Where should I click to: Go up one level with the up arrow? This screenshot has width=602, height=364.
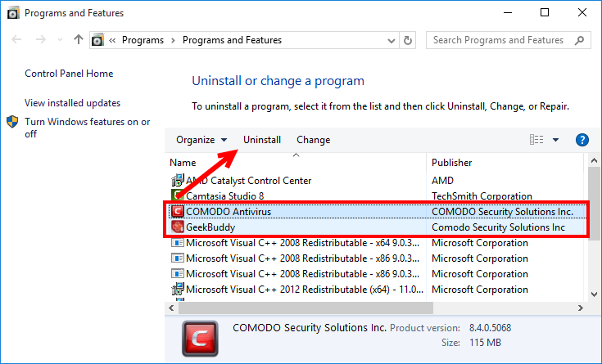tap(79, 39)
